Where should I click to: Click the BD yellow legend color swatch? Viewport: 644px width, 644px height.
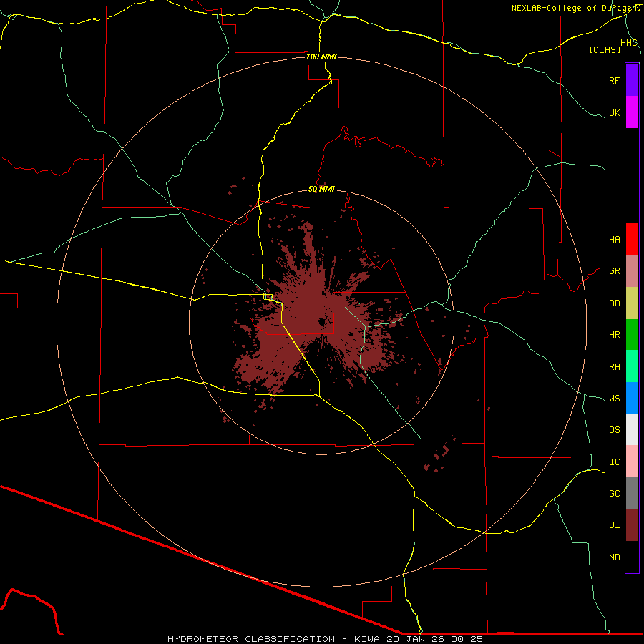click(632, 303)
